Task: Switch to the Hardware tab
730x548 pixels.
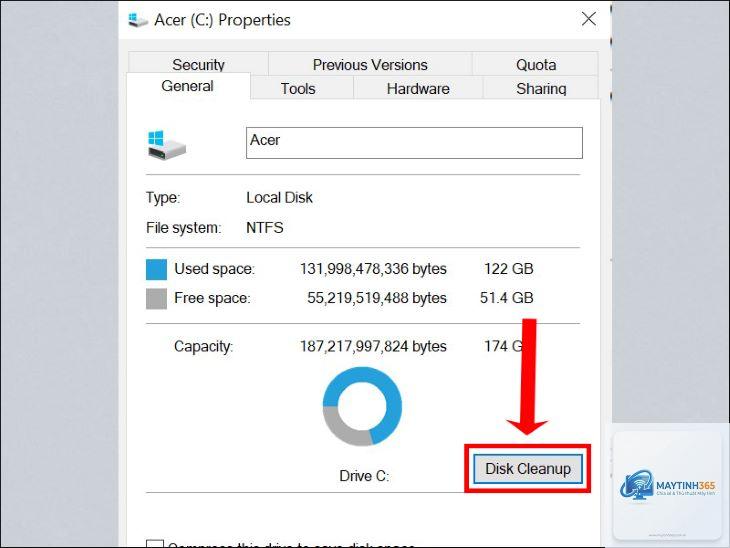Action: 418,88
